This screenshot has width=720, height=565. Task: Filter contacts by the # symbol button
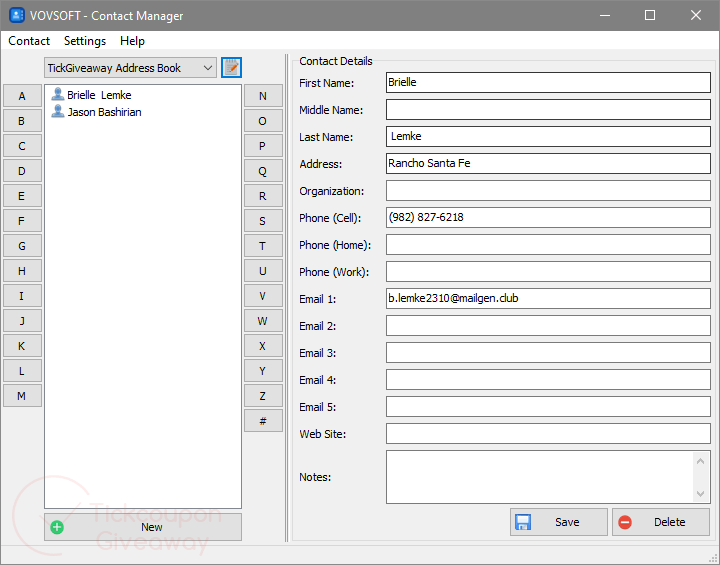[263, 421]
